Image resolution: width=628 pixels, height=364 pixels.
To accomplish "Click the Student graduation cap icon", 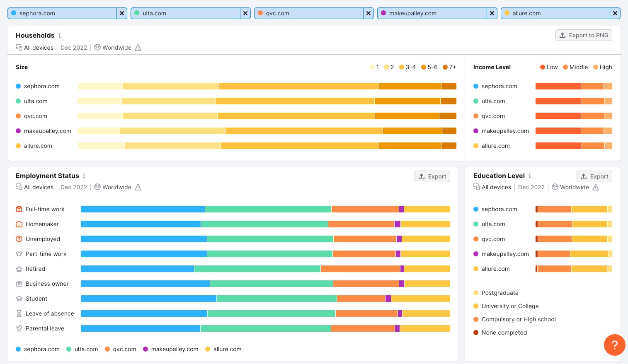I will (x=19, y=299).
